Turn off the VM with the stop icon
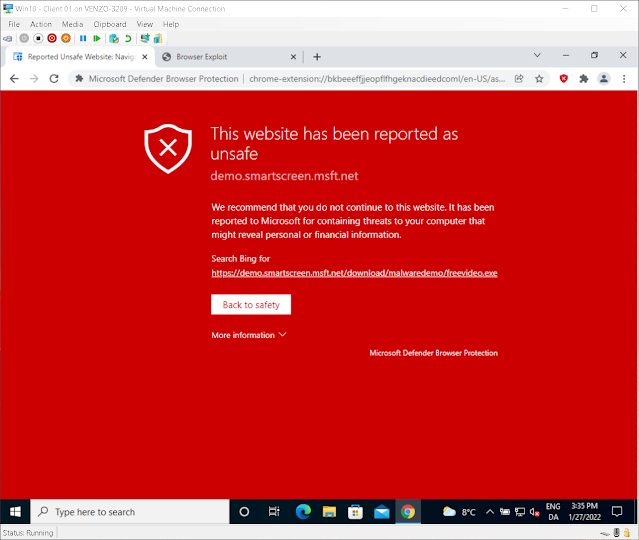Viewport: 639px width, 540px height. 38,38
